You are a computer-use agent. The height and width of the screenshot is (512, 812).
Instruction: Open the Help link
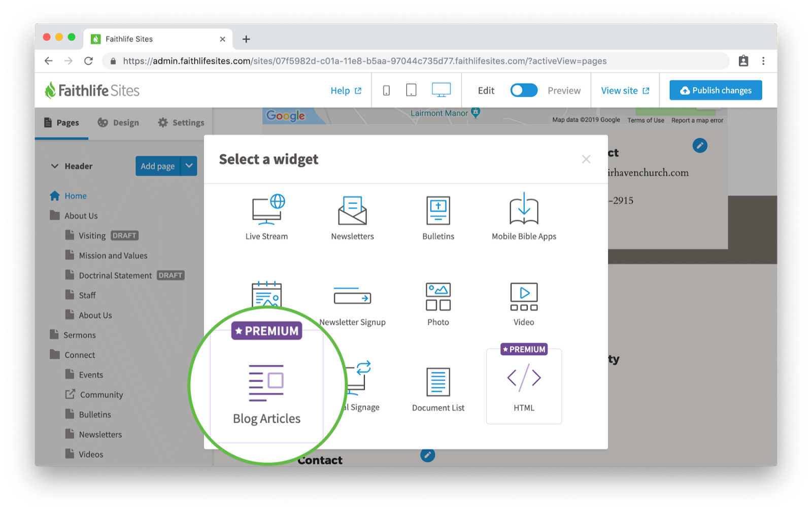(x=346, y=90)
